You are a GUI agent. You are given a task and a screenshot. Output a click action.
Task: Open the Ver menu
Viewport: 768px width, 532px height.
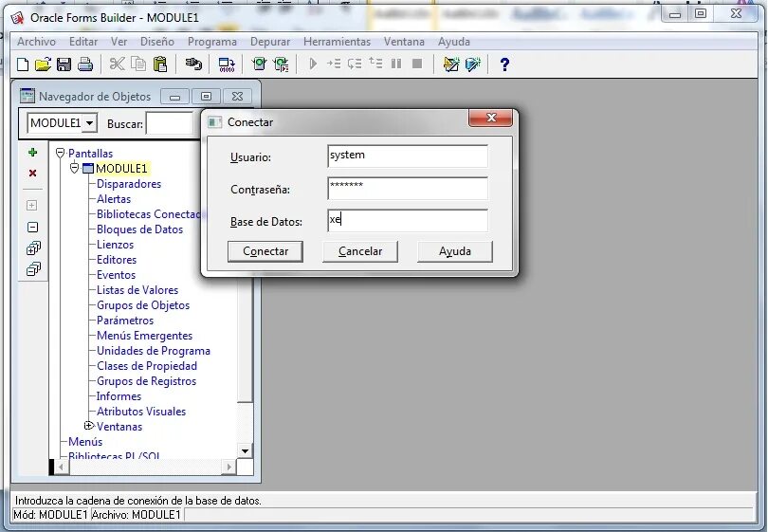point(119,42)
